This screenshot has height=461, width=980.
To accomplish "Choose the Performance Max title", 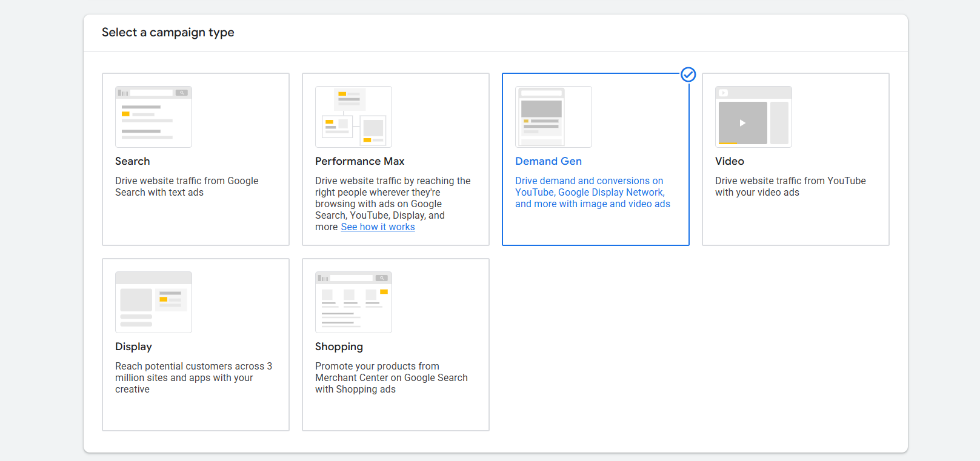I will (x=359, y=161).
